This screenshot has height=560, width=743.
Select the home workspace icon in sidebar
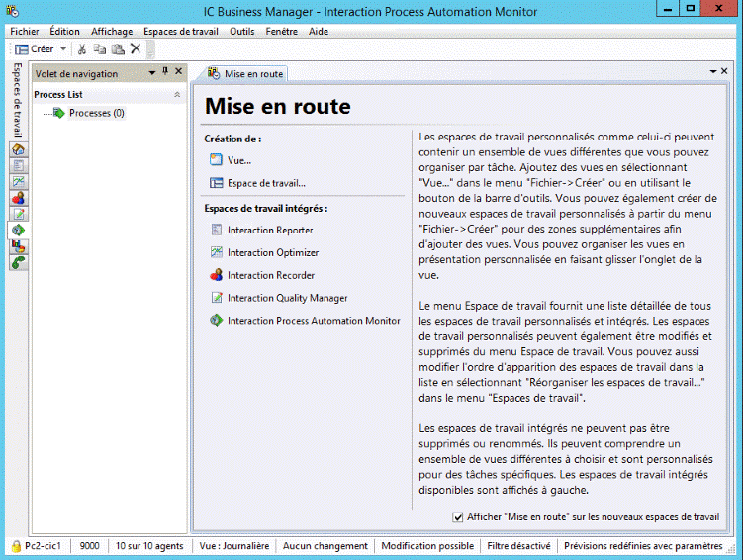[19, 149]
